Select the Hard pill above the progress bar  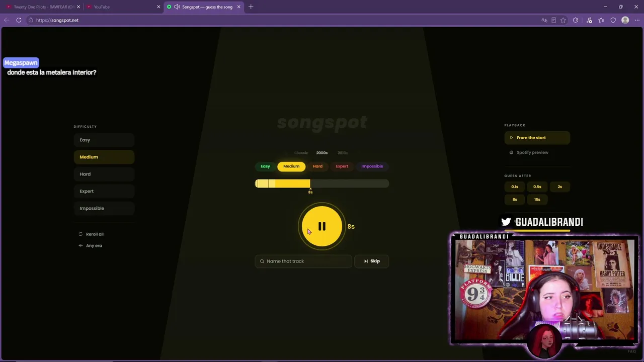click(x=317, y=166)
